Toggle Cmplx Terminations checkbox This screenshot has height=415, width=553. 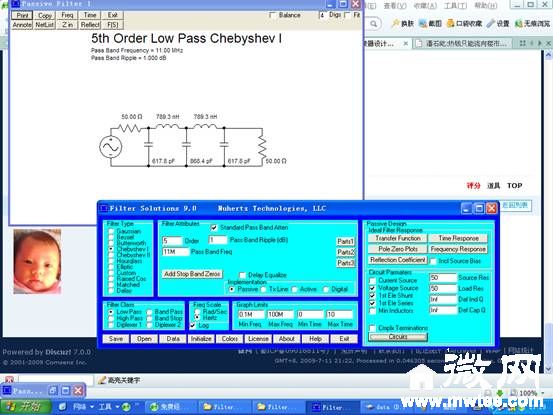click(372, 328)
